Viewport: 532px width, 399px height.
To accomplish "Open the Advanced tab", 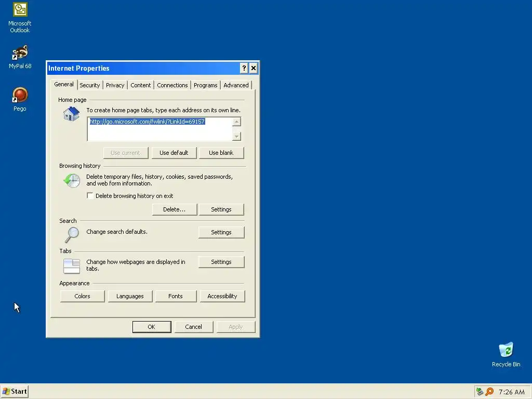I will click(236, 85).
